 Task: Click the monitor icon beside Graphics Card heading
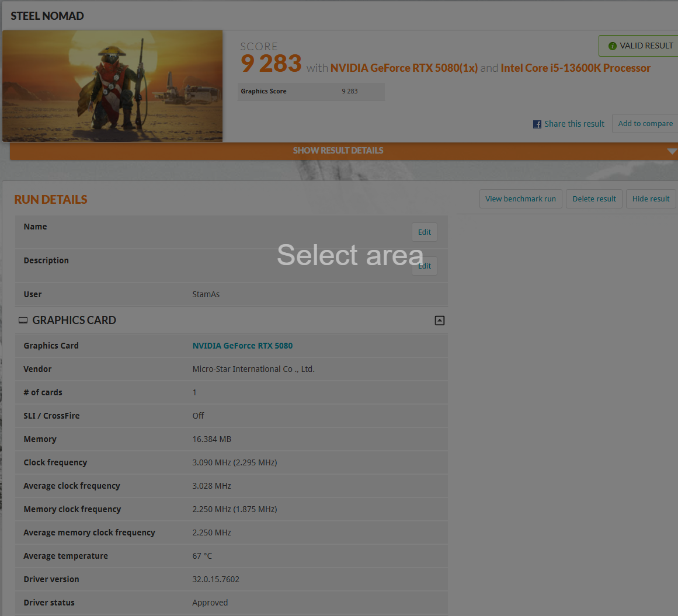[23, 321]
